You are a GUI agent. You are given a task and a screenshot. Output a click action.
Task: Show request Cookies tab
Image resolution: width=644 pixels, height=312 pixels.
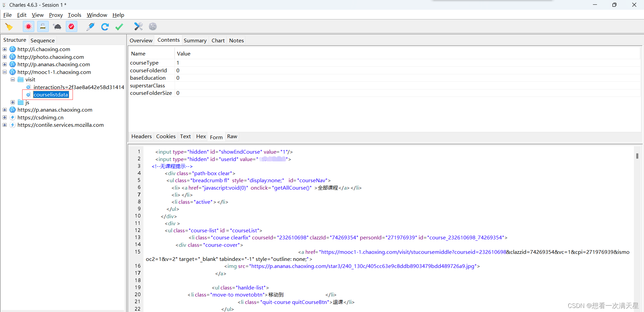[x=166, y=136]
